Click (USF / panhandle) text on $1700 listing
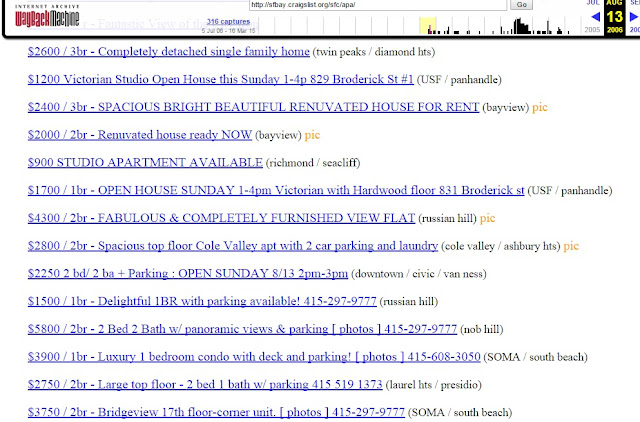This screenshot has height=422, width=640. coord(570,191)
